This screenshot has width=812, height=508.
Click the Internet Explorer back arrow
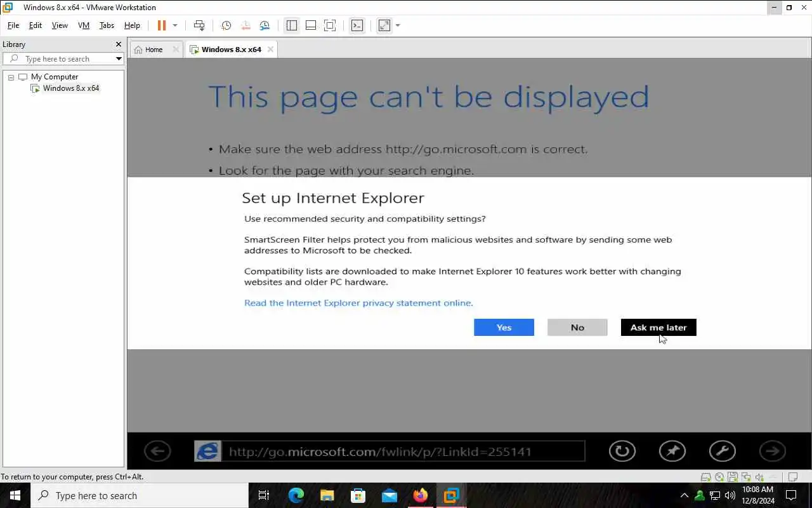(157, 451)
